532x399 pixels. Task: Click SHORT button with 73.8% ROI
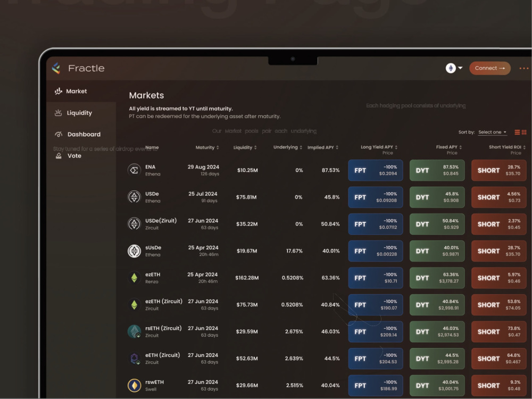click(x=499, y=331)
